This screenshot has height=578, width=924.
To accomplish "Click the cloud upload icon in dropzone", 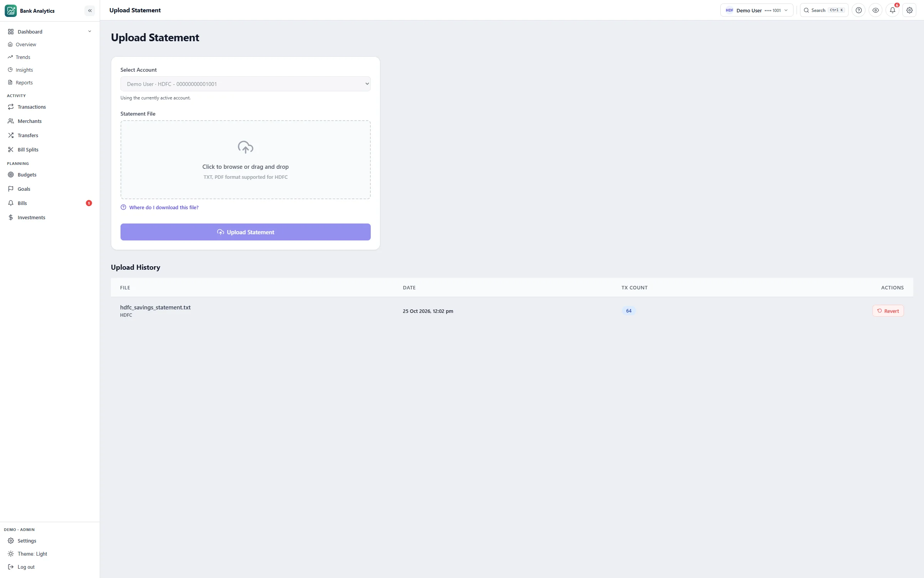I will click(x=245, y=147).
